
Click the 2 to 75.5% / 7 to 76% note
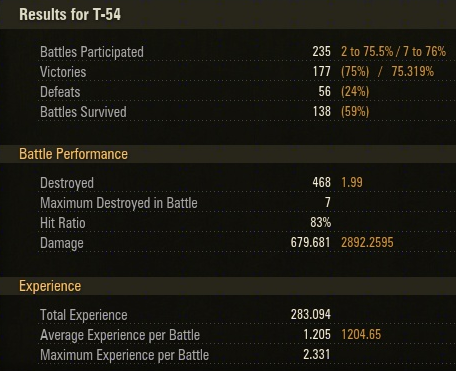coord(393,52)
